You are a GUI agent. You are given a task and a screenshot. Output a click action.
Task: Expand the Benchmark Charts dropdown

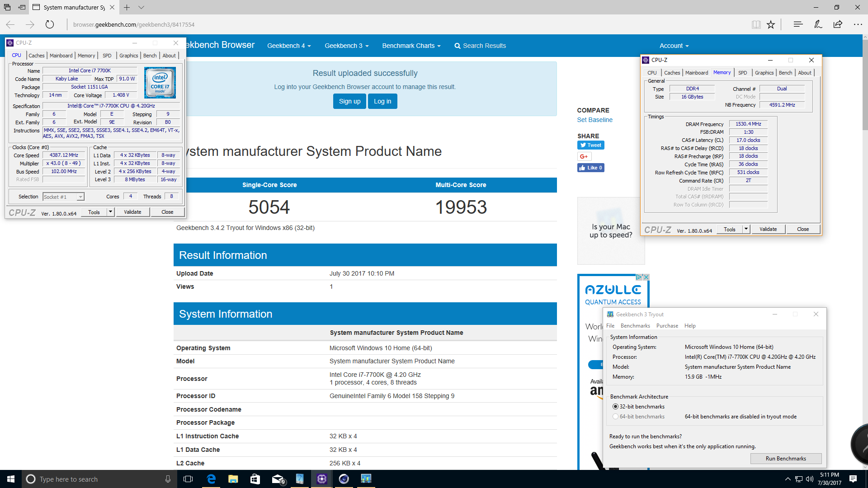click(411, 46)
